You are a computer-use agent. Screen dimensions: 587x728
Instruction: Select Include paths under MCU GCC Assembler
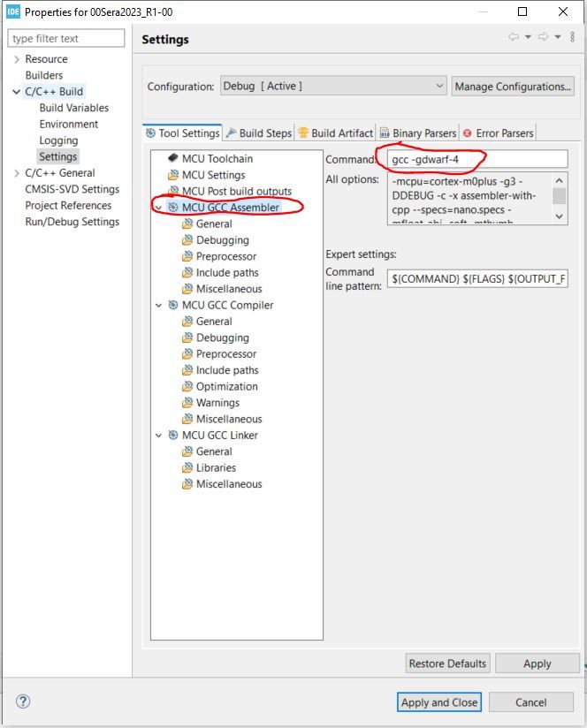tap(227, 272)
